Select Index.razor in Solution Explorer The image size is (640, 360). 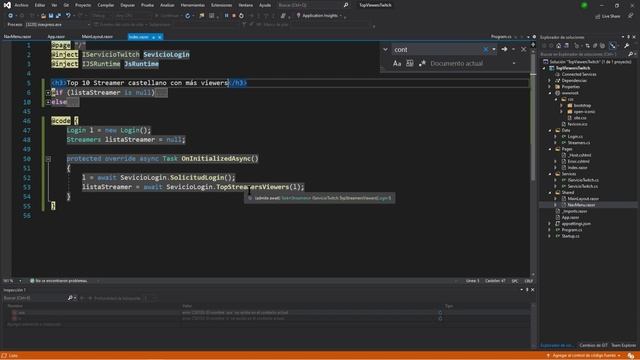point(577,167)
